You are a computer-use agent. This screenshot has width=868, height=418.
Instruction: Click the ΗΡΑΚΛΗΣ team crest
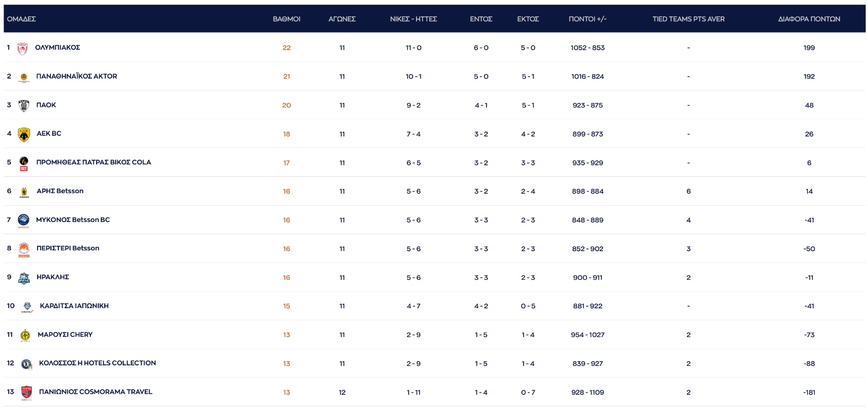coord(23,278)
